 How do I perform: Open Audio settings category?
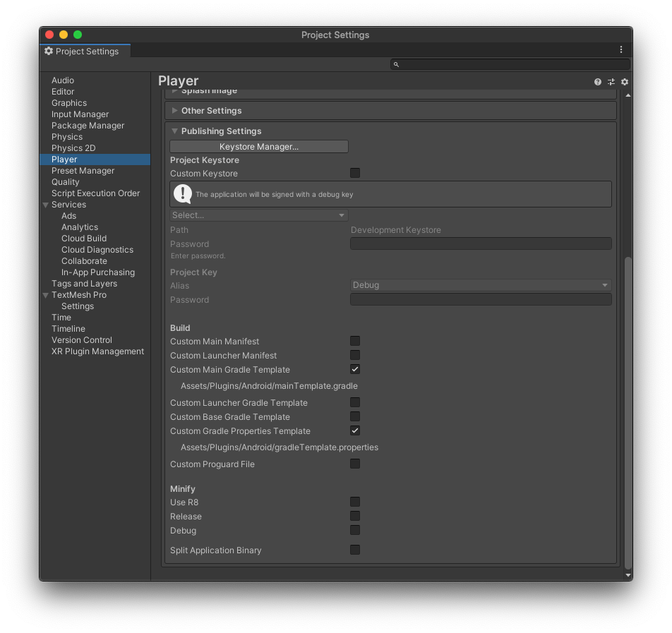pyautogui.click(x=63, y=80)
